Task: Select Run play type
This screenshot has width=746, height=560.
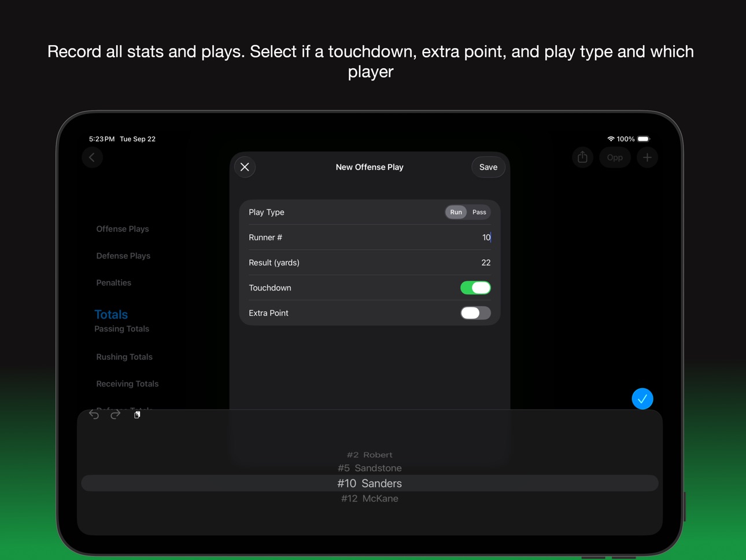Action: [x=456, y=212]
